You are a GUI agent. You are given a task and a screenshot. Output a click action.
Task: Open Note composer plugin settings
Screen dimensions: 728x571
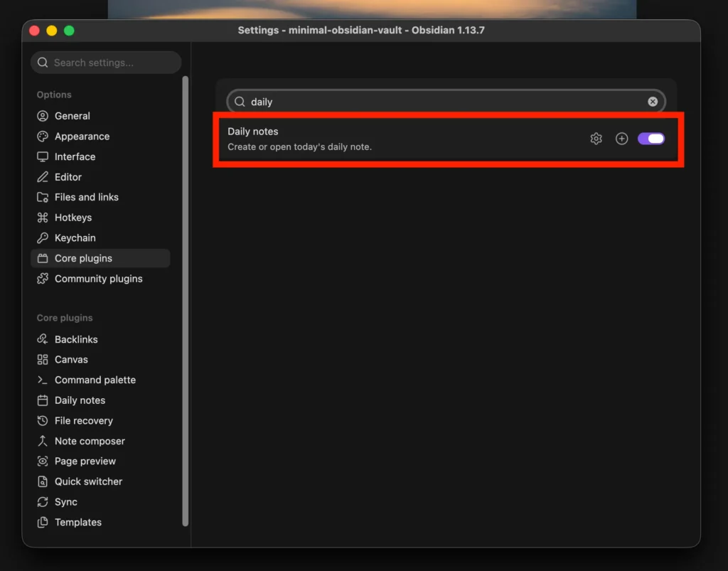(100, 441)
